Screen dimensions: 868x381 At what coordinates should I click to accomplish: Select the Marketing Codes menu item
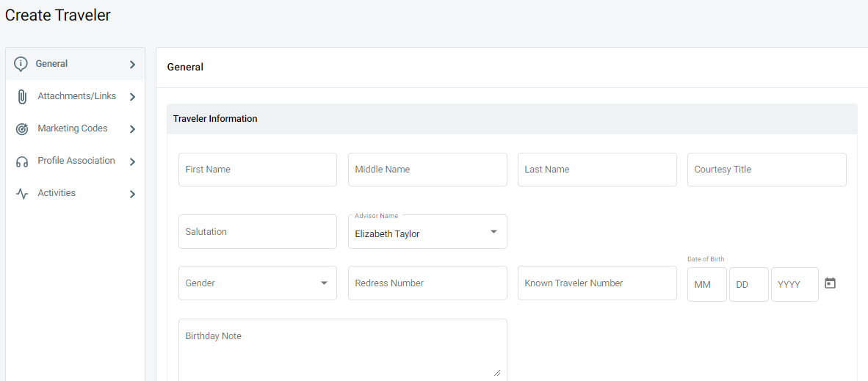(73, 128)
